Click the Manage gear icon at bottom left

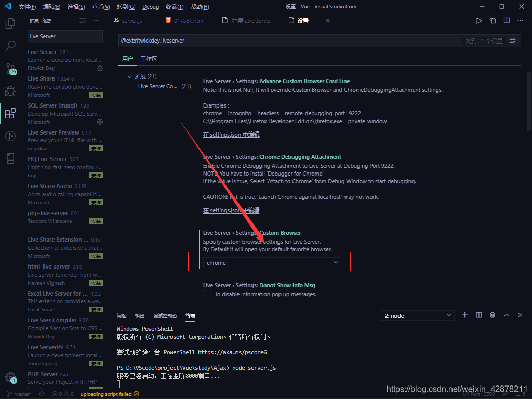[10, 378]
